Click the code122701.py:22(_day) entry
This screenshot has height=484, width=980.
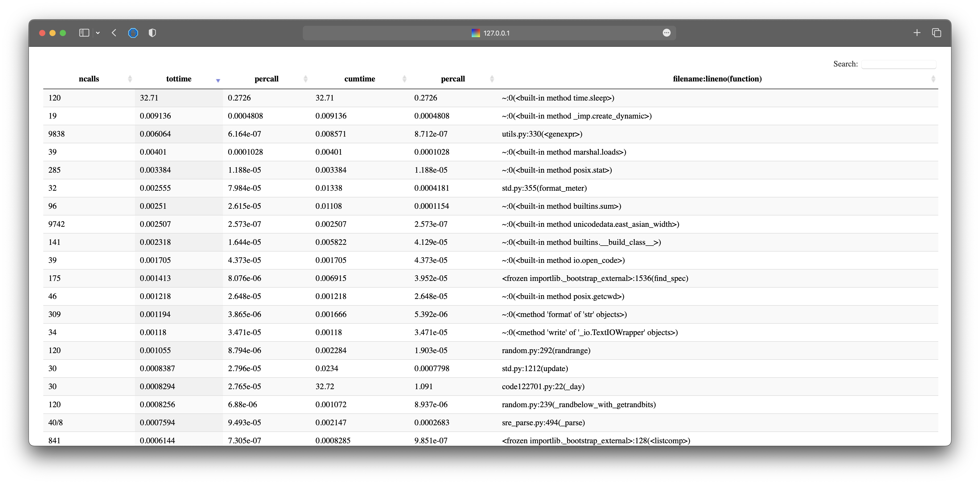point(543,387)
